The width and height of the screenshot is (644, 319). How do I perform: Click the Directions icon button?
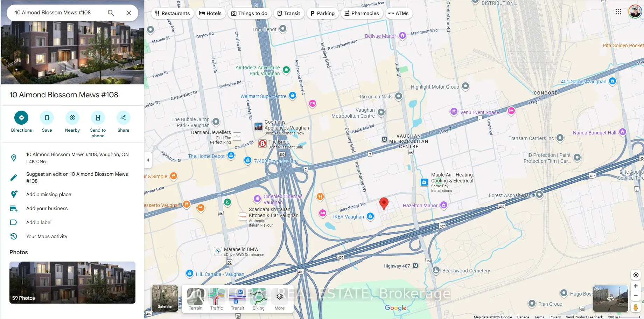pos(21,118)
